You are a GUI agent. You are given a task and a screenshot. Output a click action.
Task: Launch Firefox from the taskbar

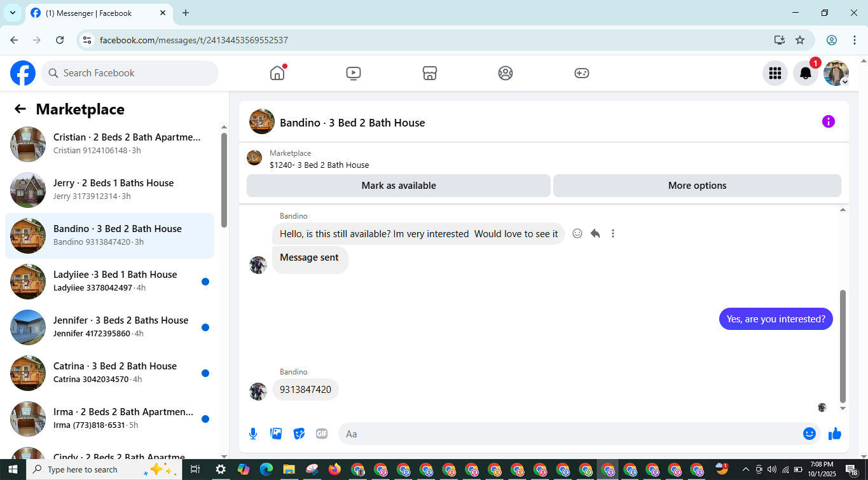[x=334, y=470]
